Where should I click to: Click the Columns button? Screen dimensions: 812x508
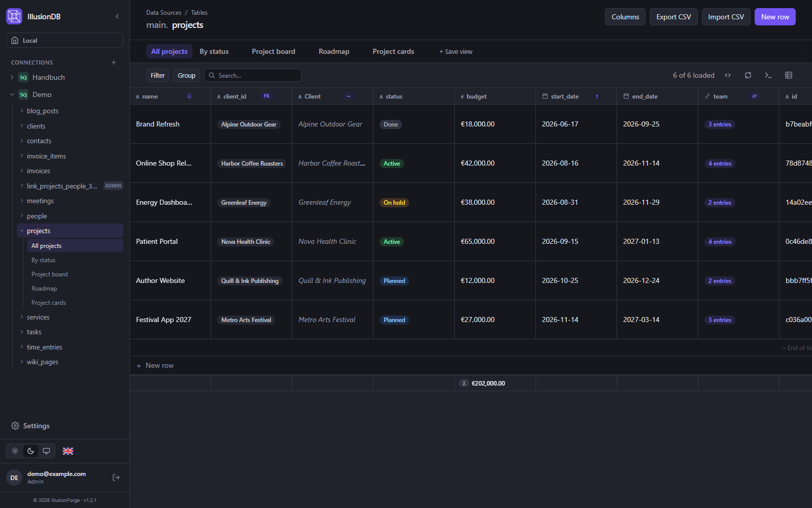point(625,17)
